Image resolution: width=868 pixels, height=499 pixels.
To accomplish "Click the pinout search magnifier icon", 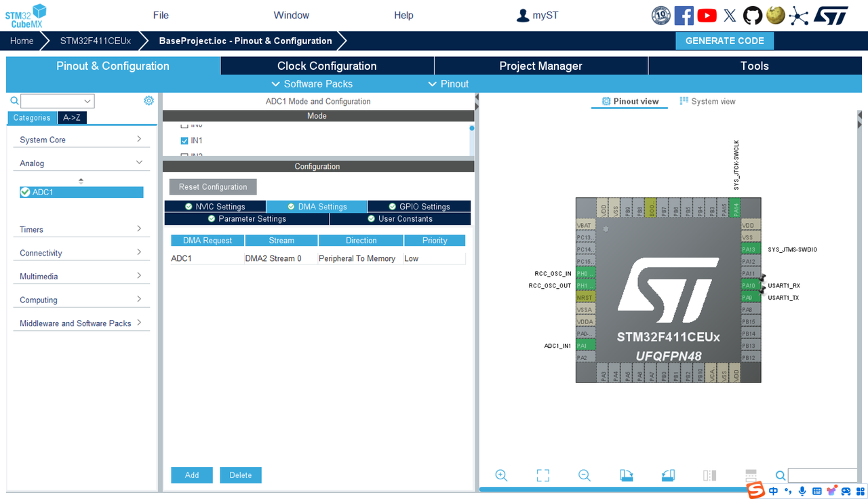I will point(781,476).
